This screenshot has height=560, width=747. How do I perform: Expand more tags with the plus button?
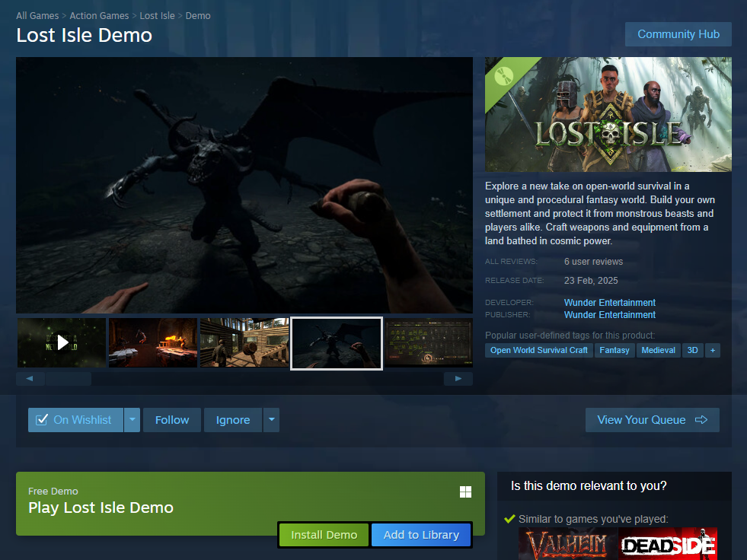(x=713, y=351)
